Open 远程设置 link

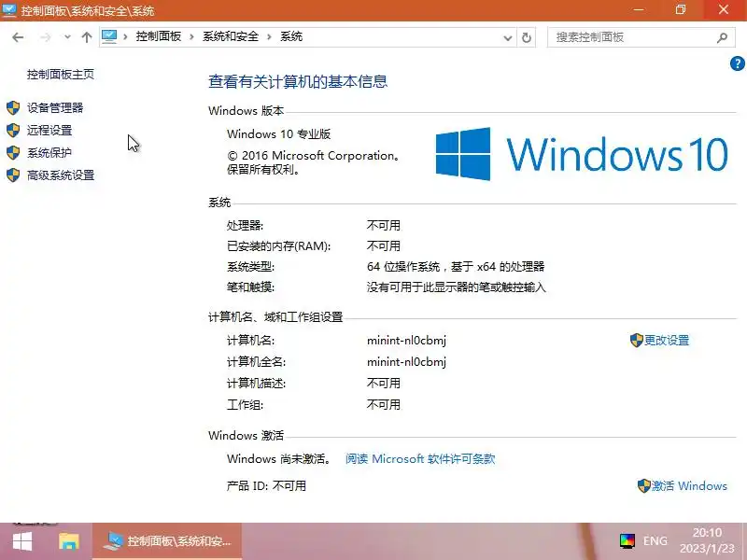coord(49,130)
